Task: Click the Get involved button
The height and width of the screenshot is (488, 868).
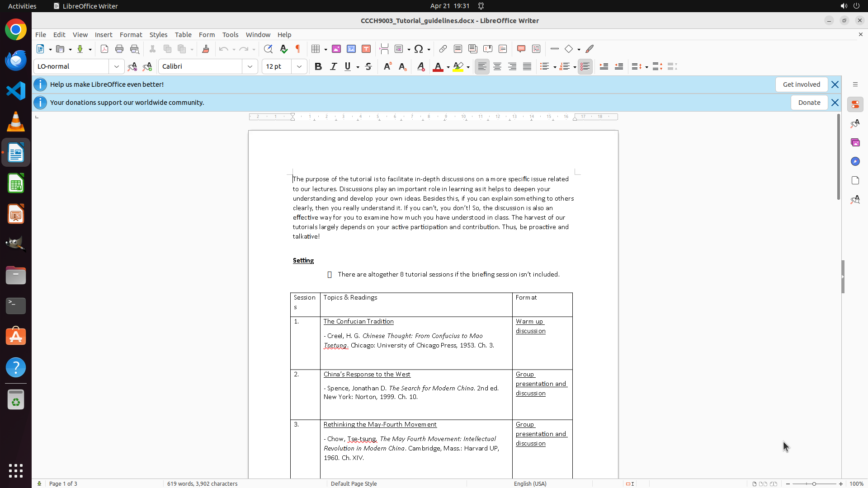Action: (801, 84)
